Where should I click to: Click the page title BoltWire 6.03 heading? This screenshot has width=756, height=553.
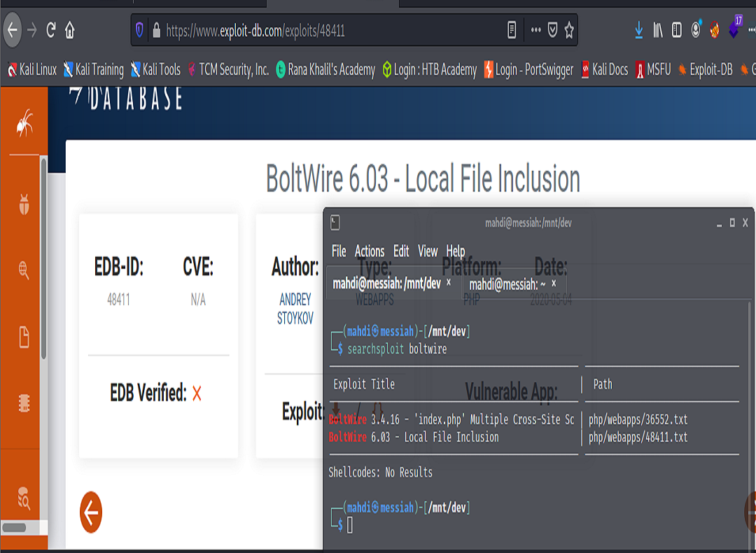click(423, 178)
